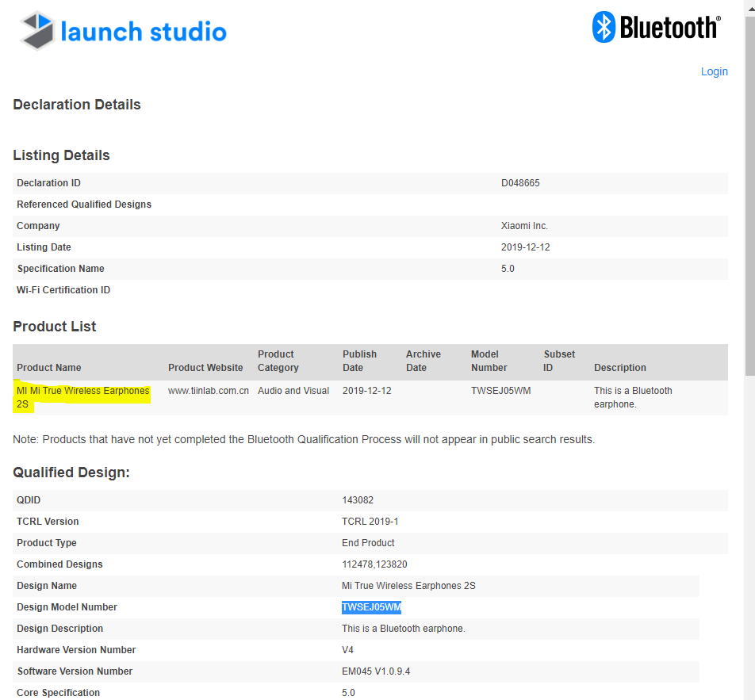Image resolution: width=755 pixels, height=700 pixels.
Task: Click the Xiaomi Inc. company value
Action: point(524,226)
